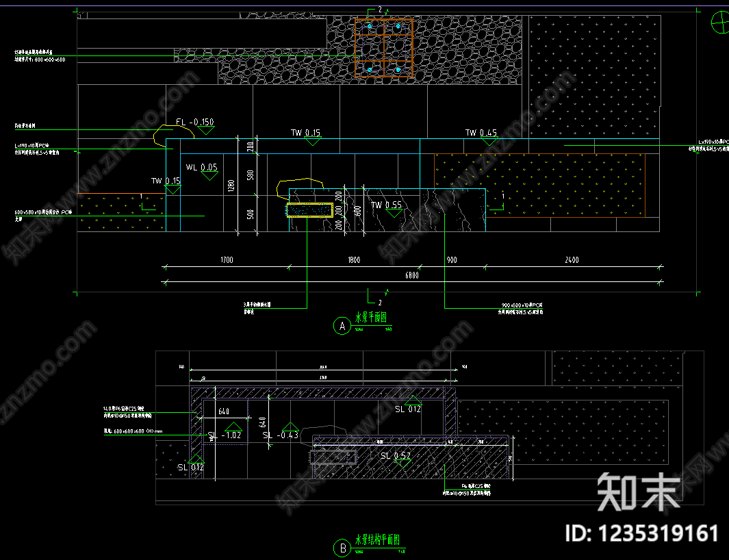Click the "SL -0.43" elevation label
Screen dimensions: 729x560
pos(281,435)
